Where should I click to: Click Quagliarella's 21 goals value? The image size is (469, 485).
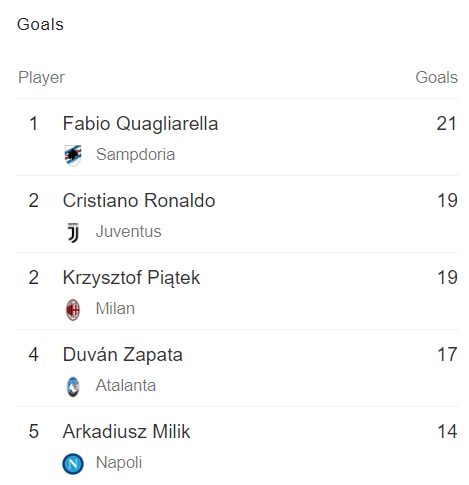point(446,124)
